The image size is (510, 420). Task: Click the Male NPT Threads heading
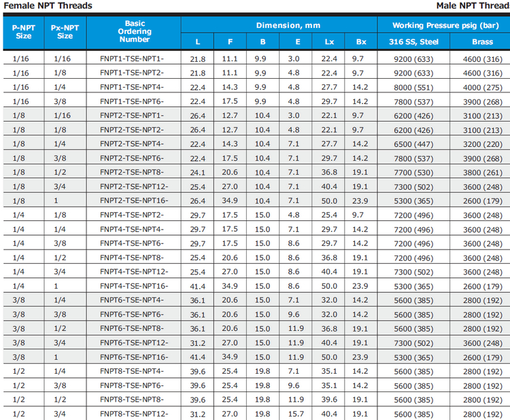(x=473, y=5)
